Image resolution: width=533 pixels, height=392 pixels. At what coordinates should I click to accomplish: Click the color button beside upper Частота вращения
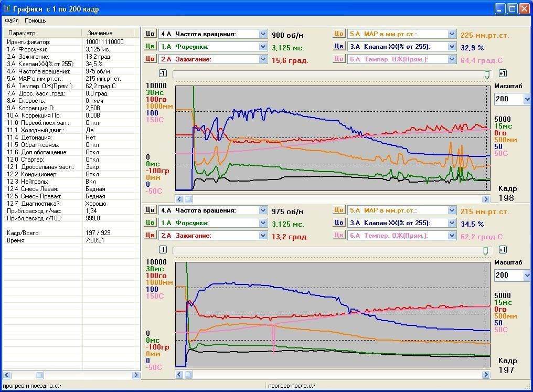click(150, 34)
